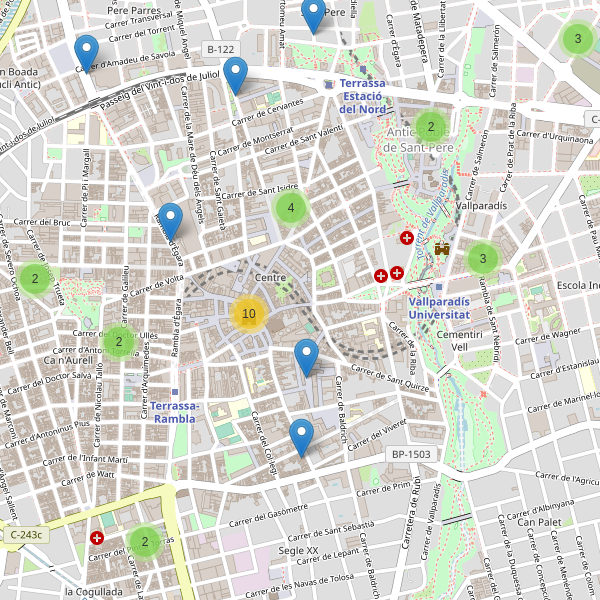Screen dimensions: 600x600
Task: Expand the cluster of 2 near Carrer de Severo Ochoa
Action: (35, 279)
